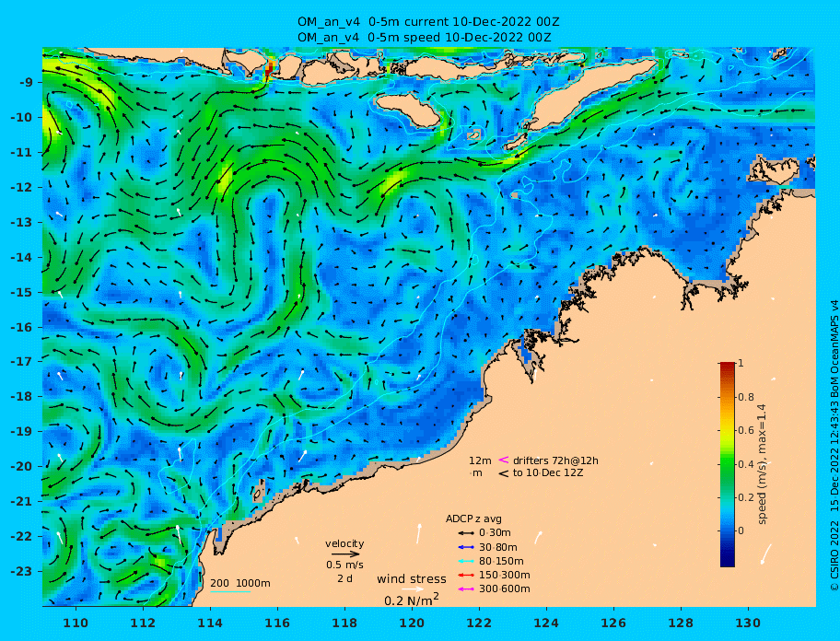Click the longitude axis label '122'

pos(479,623)
